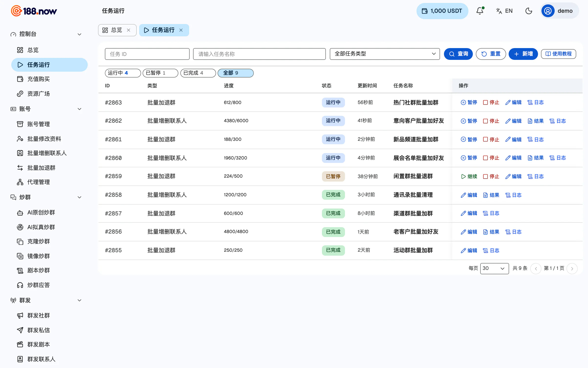
Task: Switch language to EN
Action: (x=504, y=11)
